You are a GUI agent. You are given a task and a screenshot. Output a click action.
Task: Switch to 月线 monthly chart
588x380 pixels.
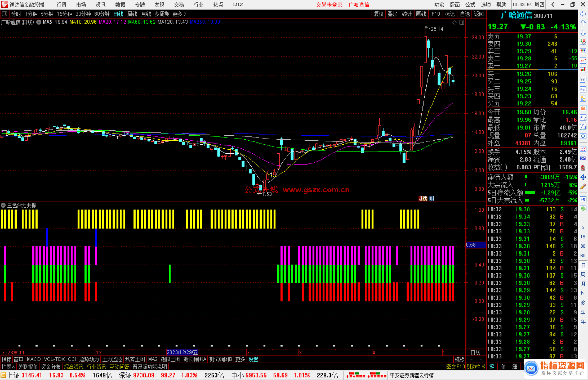[146, 14]
